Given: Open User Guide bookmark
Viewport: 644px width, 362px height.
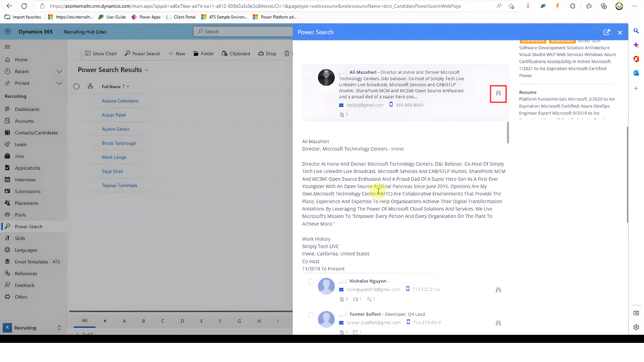Looking at the screenshot, I should pos(112,17).
